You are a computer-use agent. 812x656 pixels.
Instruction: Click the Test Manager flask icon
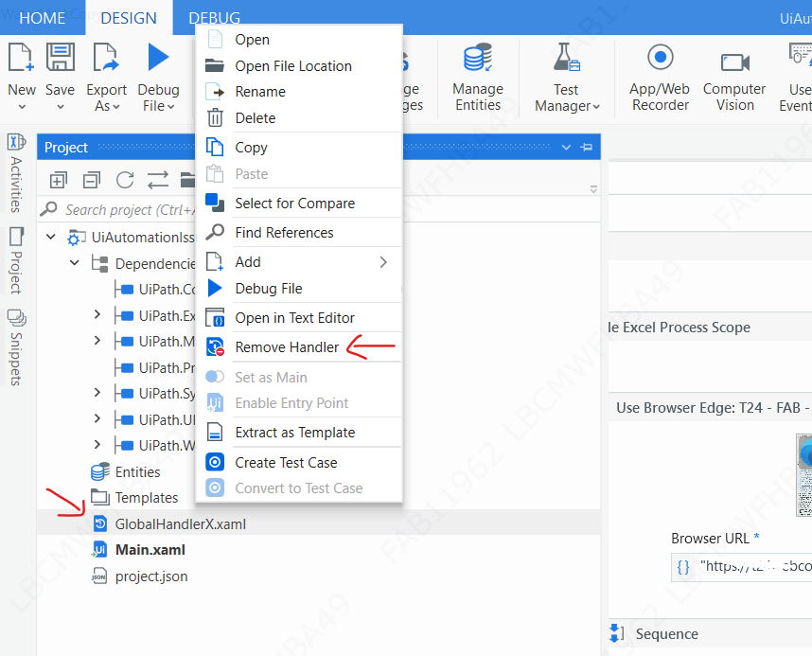click(x=567, y=57)
